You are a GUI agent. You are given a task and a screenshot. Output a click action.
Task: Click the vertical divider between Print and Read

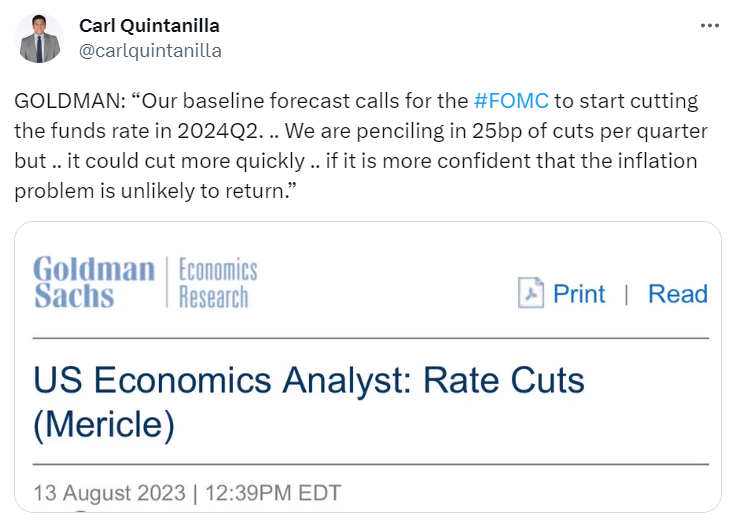[627, 295]
